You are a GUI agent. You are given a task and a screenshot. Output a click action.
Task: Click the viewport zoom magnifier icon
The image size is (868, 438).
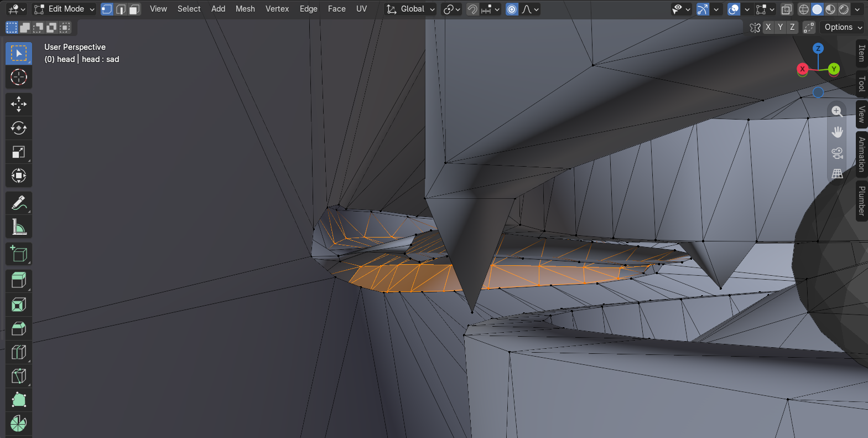pyautogui.click(x=837, y=111)
